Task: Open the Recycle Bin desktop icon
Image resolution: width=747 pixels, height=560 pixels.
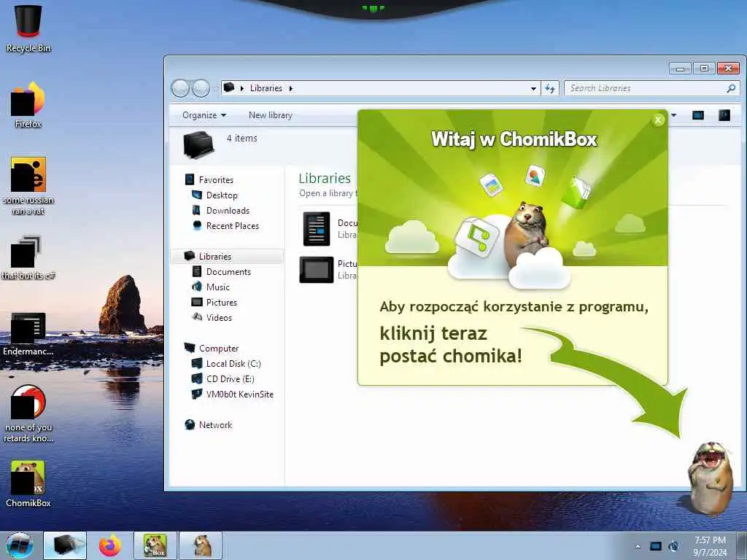Action: click(x=28, y=28)
